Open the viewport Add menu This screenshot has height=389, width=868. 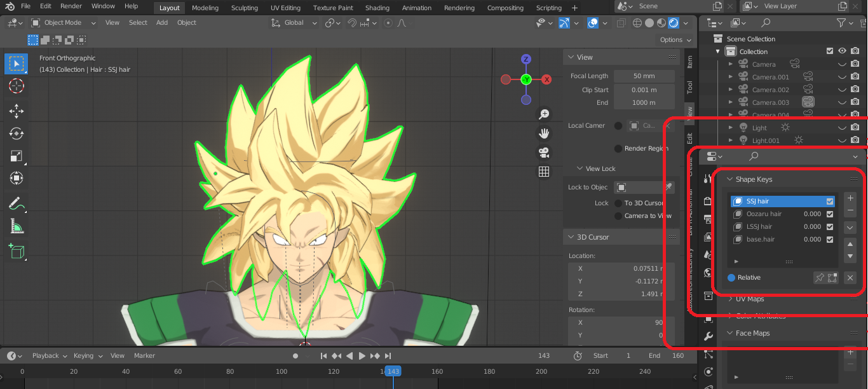[162, 23]
